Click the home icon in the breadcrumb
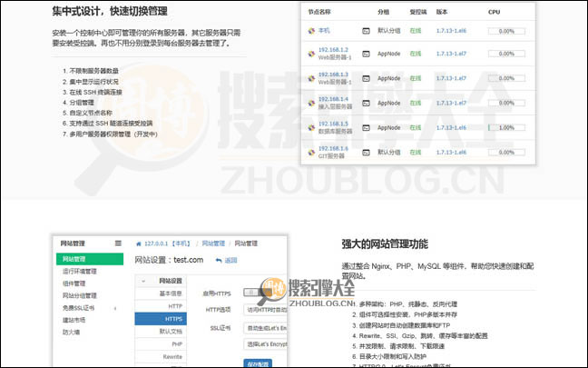Image resolution: width=588 pixels, height=368 pixels. tap(138, 244)
